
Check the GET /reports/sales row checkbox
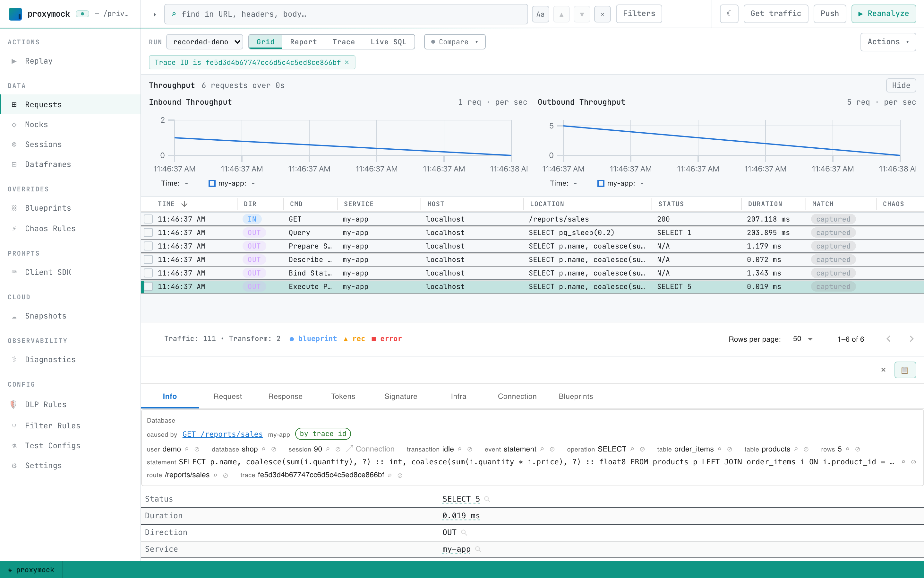coord(148,219)
